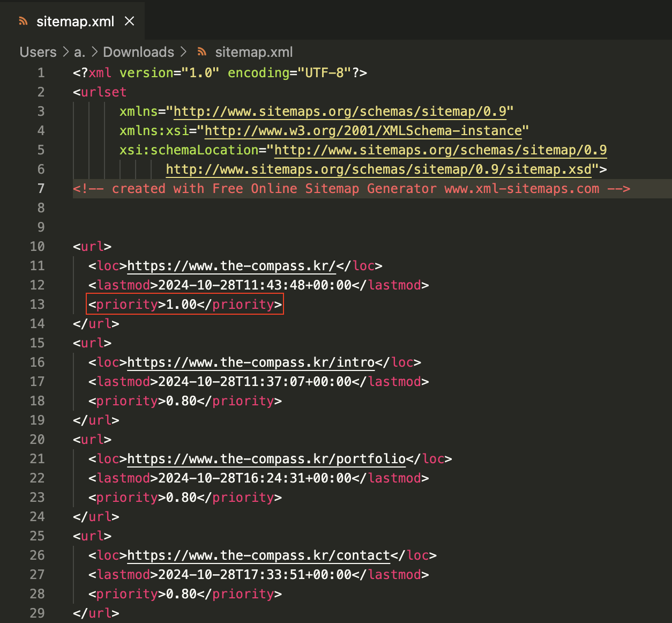Follow the the-compass.kr/intro link
The width and height of the screenshot is (672, 623).
251,362
